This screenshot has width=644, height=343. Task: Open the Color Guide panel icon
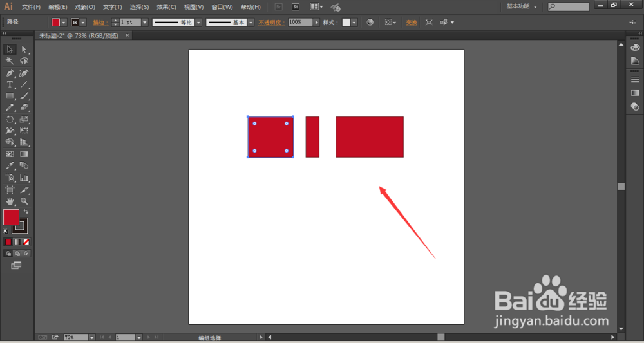click(x=635, y=60)
